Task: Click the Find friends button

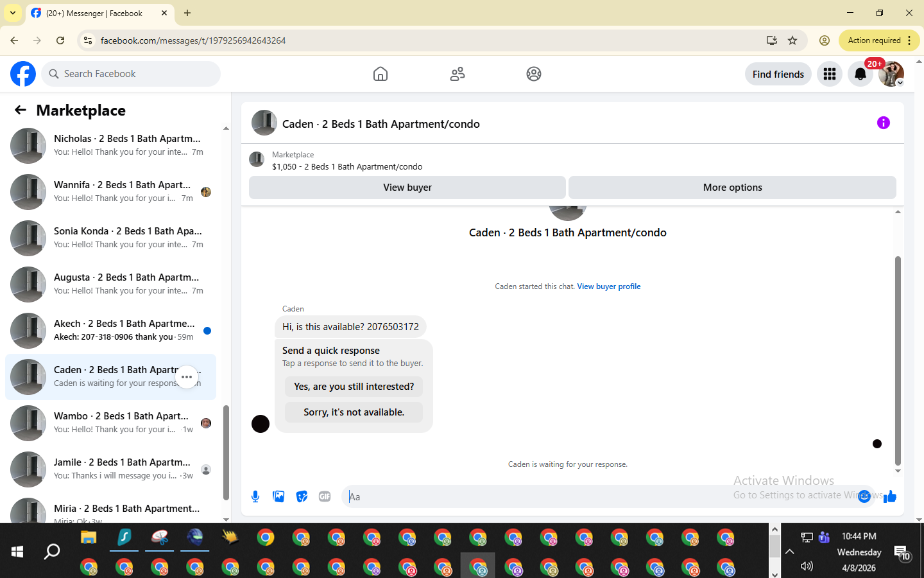Action: pyautogui.click(x=778, y=74)
